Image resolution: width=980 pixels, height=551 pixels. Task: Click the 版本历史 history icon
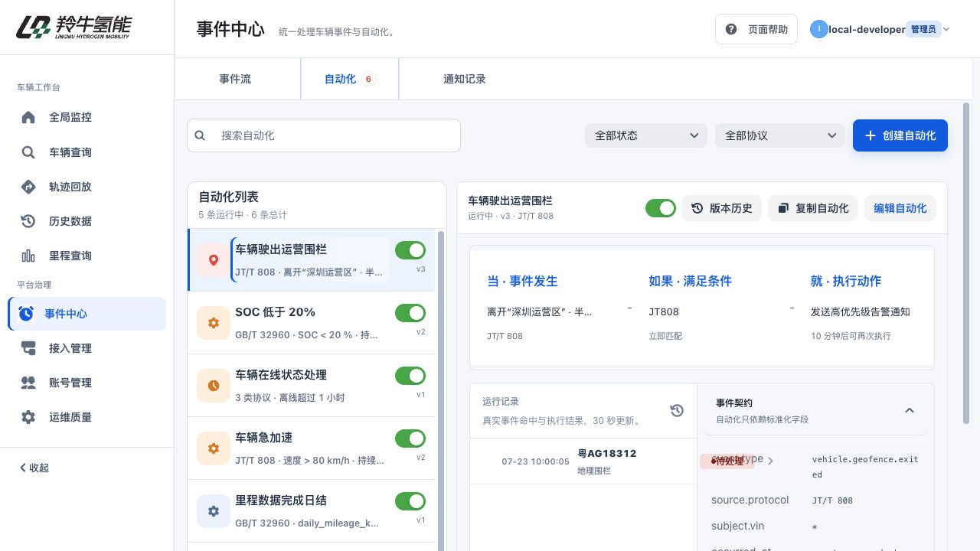[x=697, y=208]
